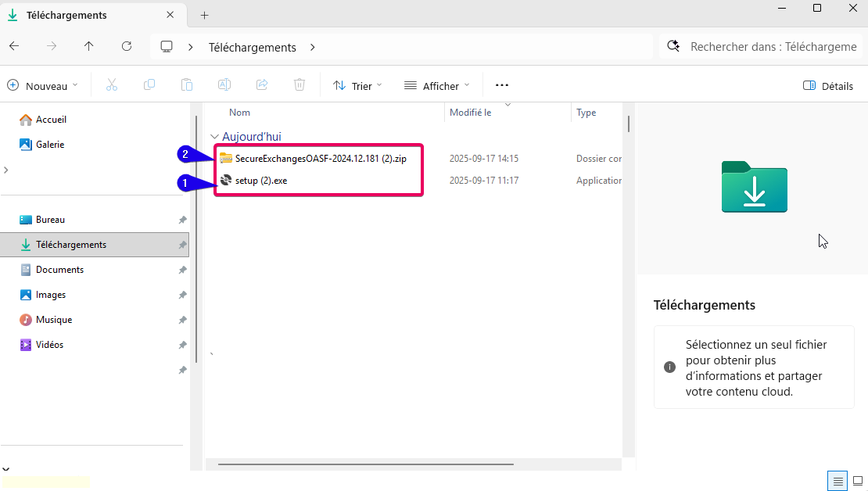
Task: Sort by the Nom column header
Action: pyautogui.click(x=240, y=113)
